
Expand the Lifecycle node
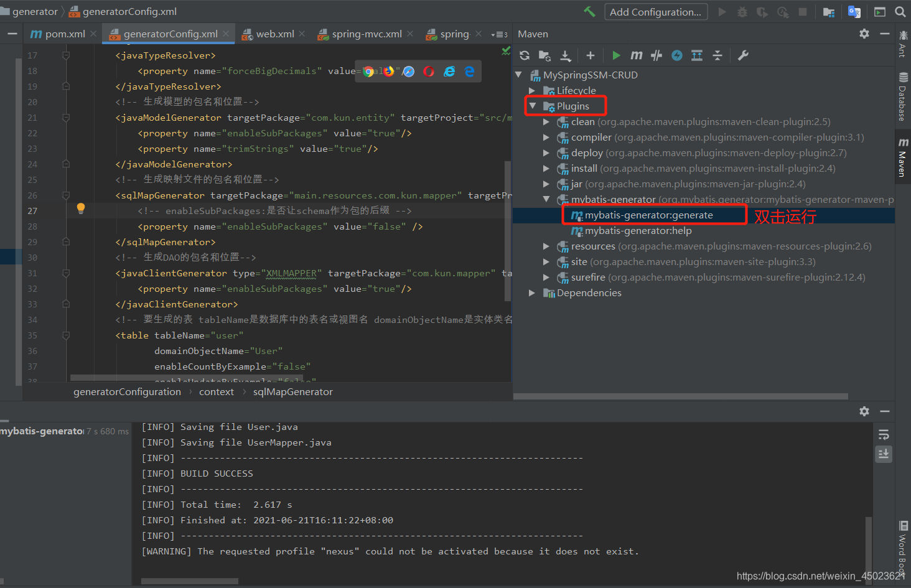(532, 90)
